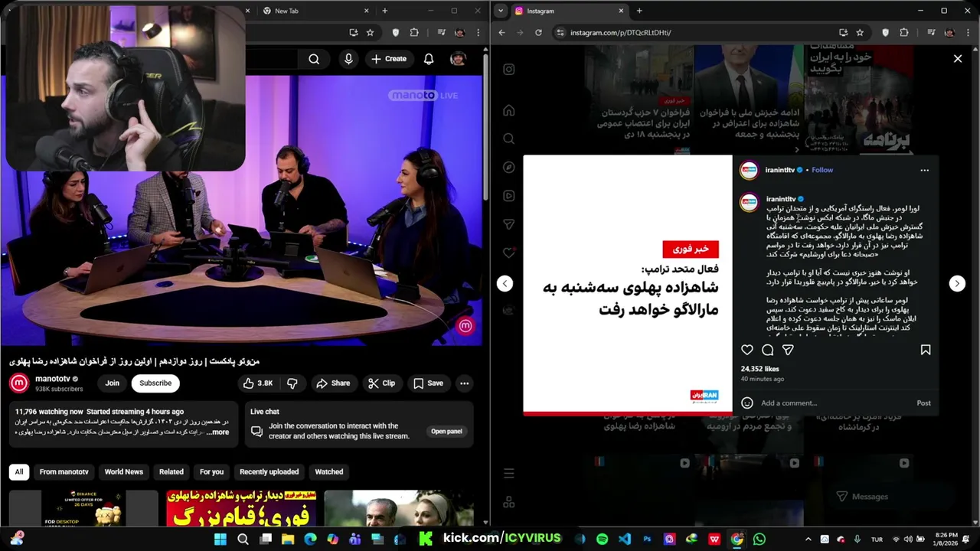Go to the next Instagram post
The image size is (980, 551).
(957, 283)
